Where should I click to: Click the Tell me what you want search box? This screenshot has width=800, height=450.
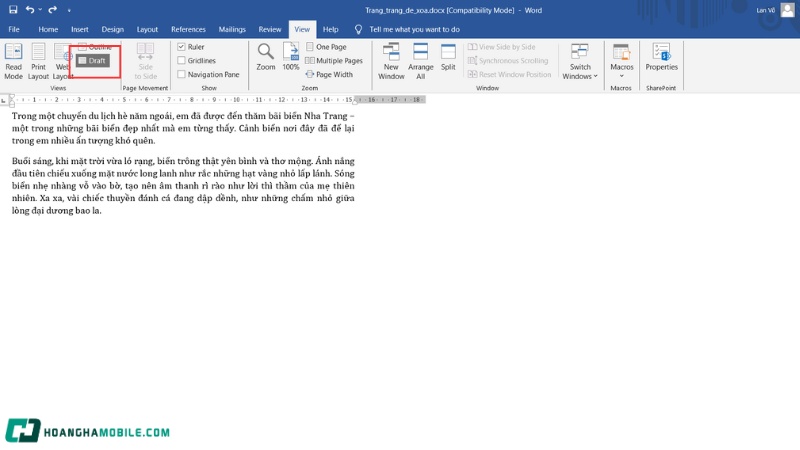coord(414,30)
